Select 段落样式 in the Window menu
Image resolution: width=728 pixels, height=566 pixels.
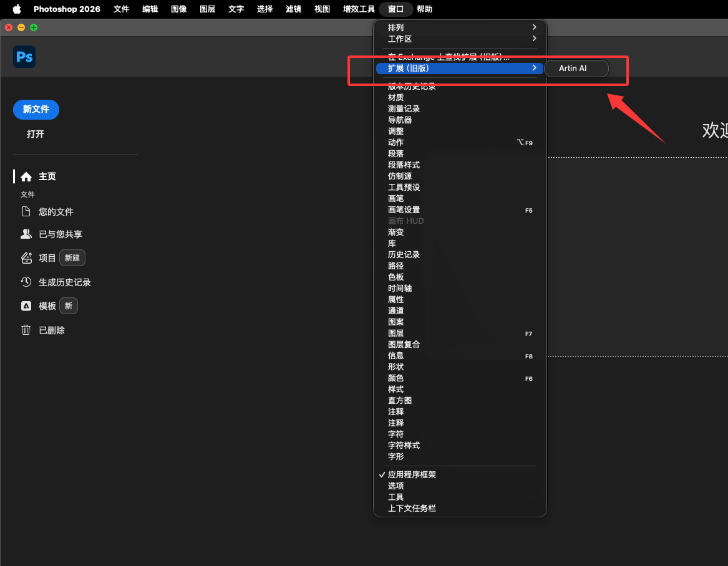460,165
